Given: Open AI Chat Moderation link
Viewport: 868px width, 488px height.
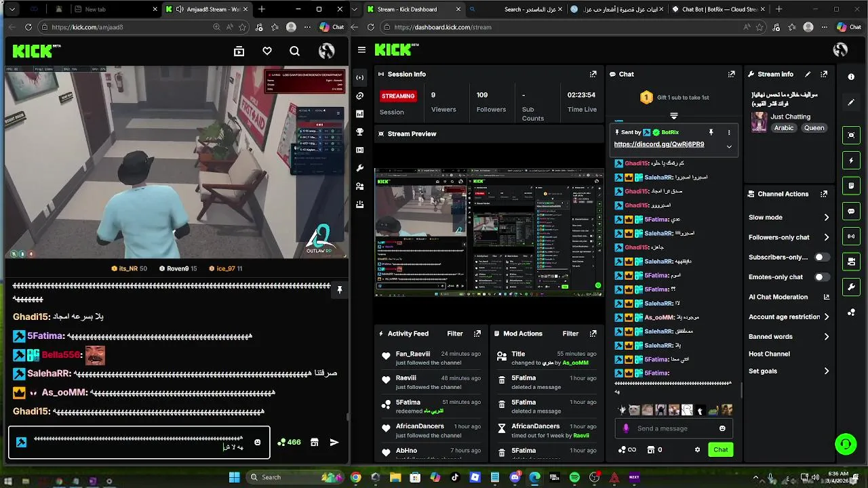Looking at the screenshot, I should pos(789,297).
